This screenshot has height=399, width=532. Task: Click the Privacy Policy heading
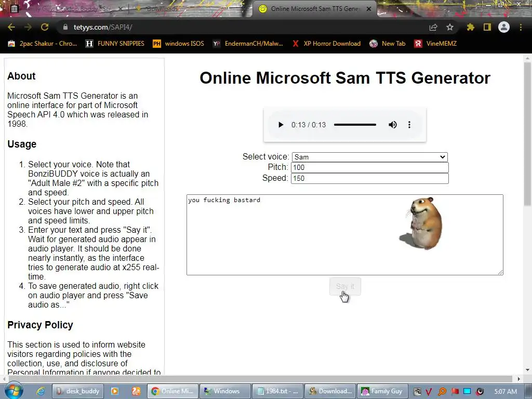(40, 325)
